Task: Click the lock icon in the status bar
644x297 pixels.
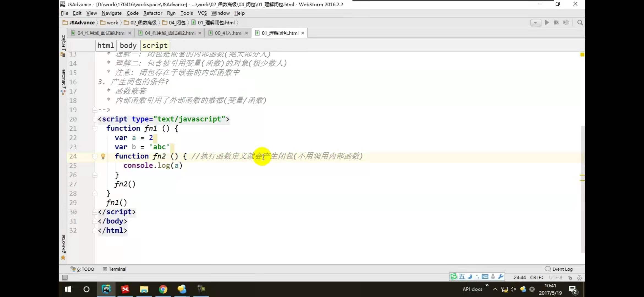Action: pos(570,278)
